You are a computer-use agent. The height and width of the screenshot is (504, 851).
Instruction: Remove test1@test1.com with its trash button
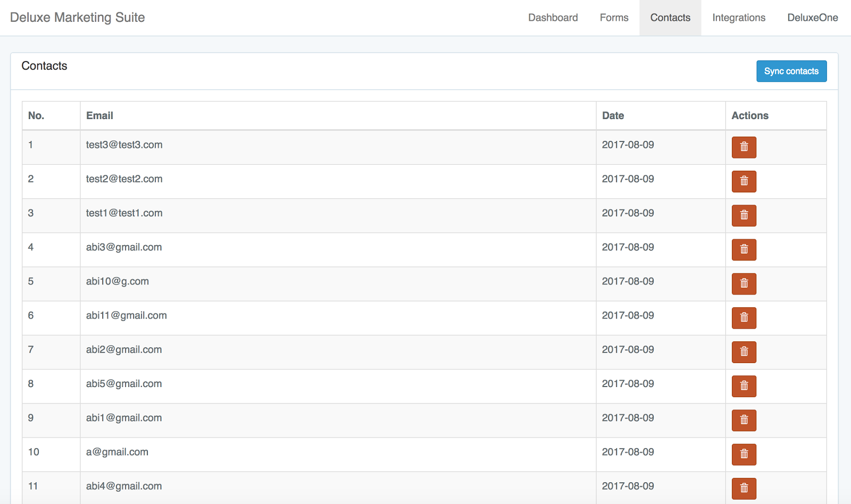tap(744, 215)
